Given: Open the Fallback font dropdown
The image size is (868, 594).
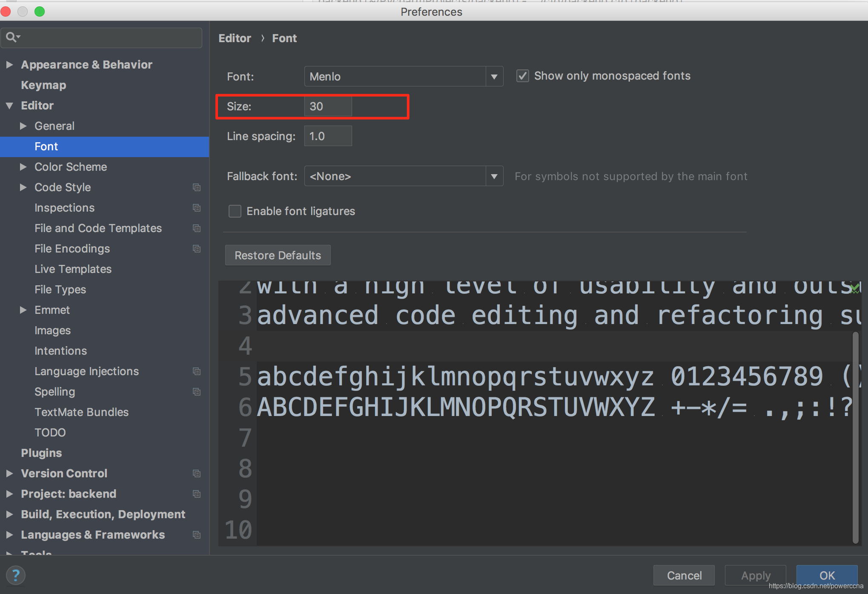Looking at the screenshot, I should pyautogui.click(x=494, y=176).
